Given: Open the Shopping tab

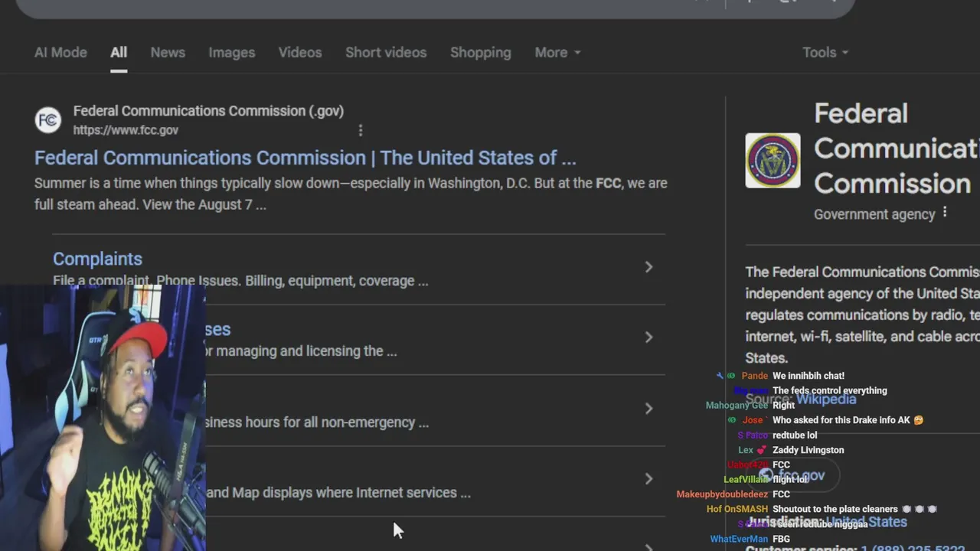Looking at the screenshot, I should [x=481, y=52].
